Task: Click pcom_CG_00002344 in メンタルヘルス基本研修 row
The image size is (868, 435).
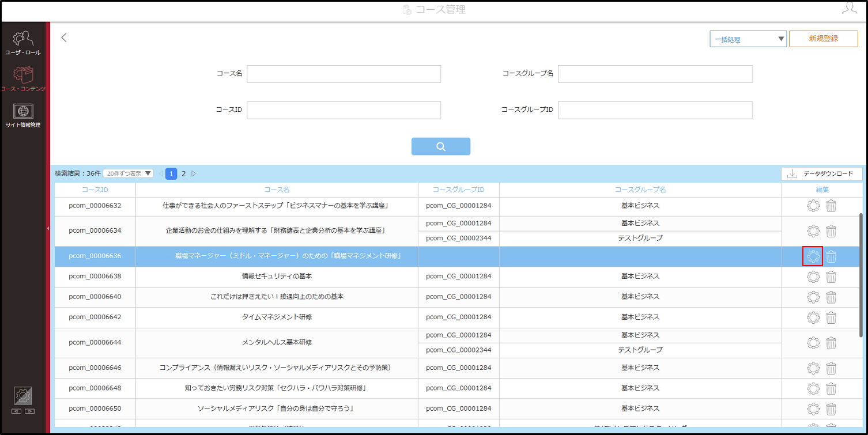Action: [459, 350]
